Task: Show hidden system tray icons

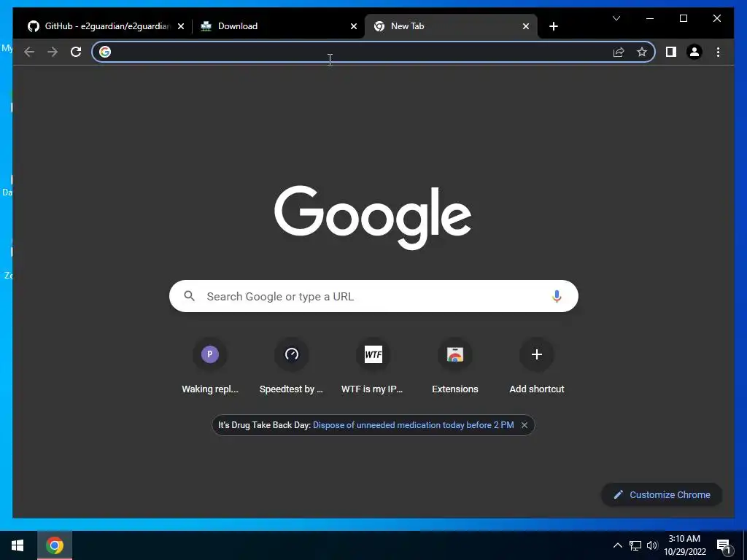Action: 617,545
